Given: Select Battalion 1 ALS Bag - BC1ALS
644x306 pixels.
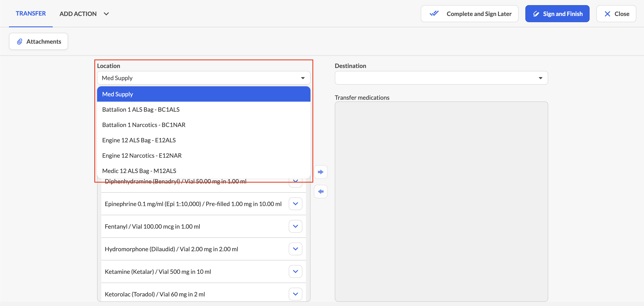Looking at the screenshot, I should pos(204,109).
